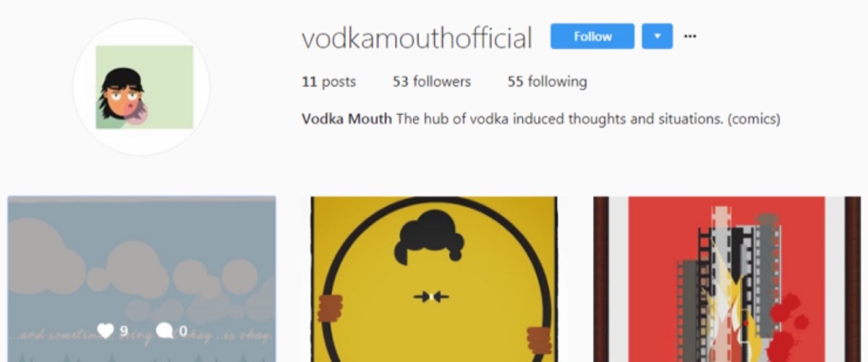Open the yellow circle face post
The width and height of the screenshot is (868, 362).
(x=434, y=279)
